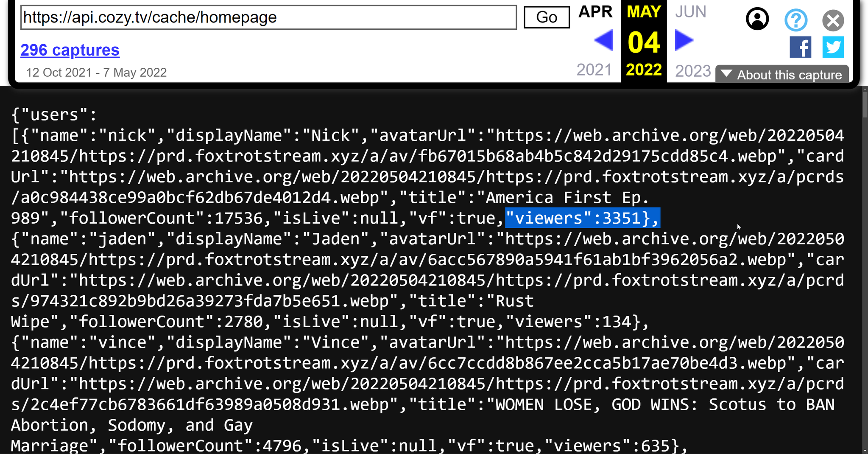The image size is (868, 454).
Task: Expand the About this capture panel
Action: point(782,75)
